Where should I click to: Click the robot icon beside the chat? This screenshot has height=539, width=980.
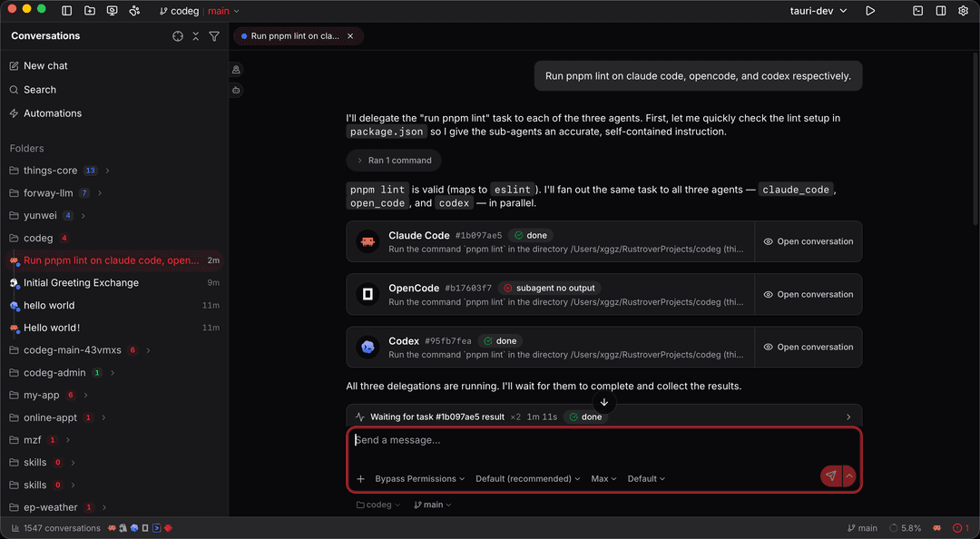(236, 90)
